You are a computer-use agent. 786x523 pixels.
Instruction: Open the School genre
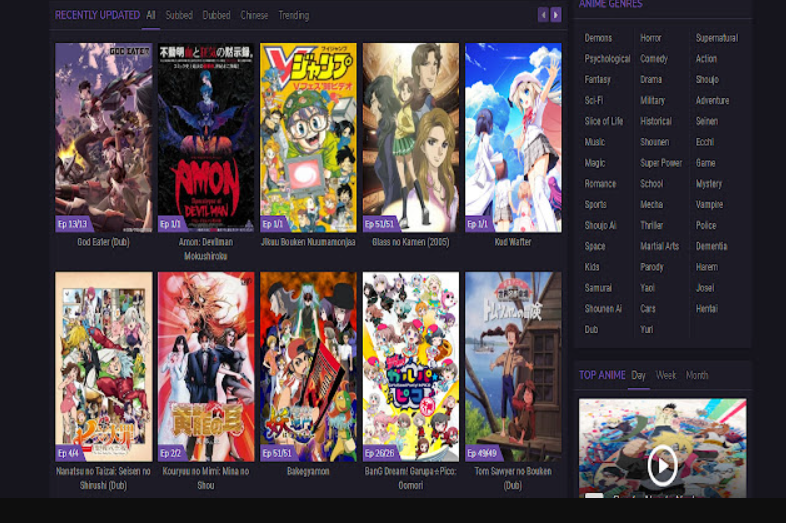click(651, 184)
